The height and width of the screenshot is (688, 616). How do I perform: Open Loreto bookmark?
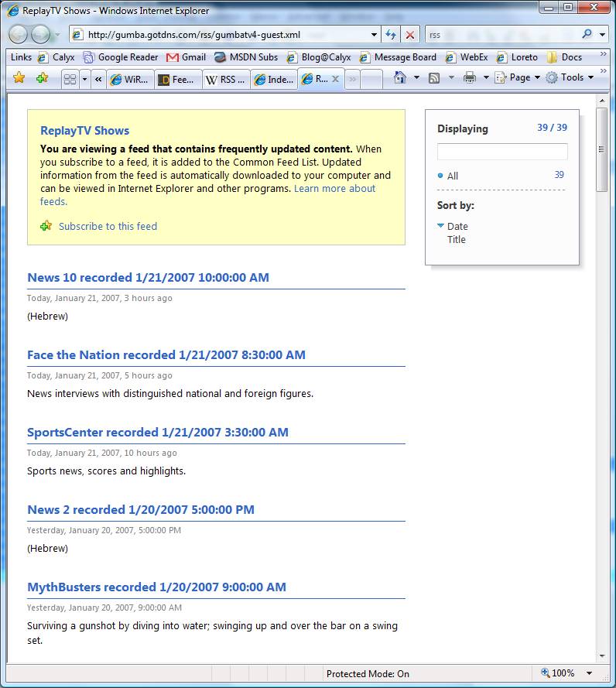point(517,57)
